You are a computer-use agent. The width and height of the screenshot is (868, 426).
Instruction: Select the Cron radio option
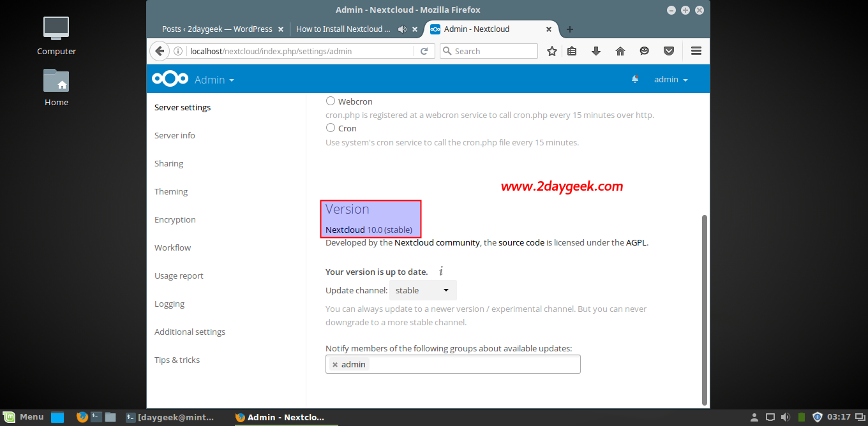pos(331,128)
